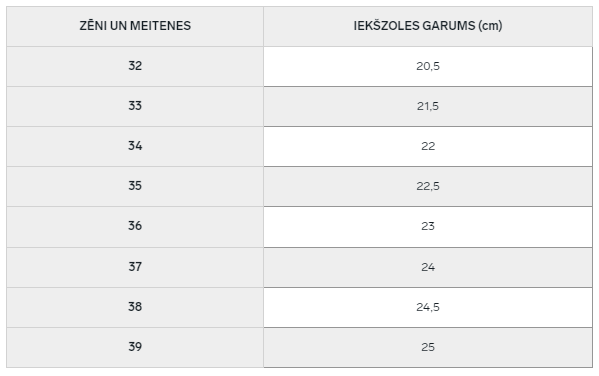Click the 23 insole length value

click(428, 227)
